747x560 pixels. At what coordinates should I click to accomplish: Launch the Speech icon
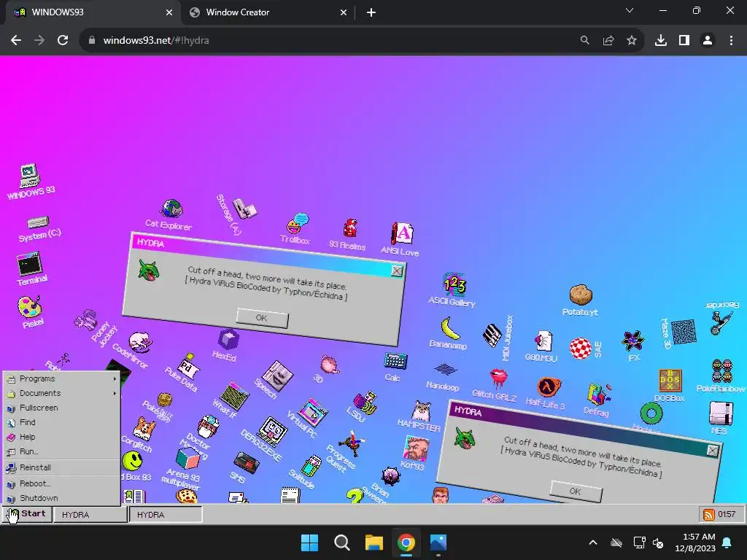click(278, 376)
